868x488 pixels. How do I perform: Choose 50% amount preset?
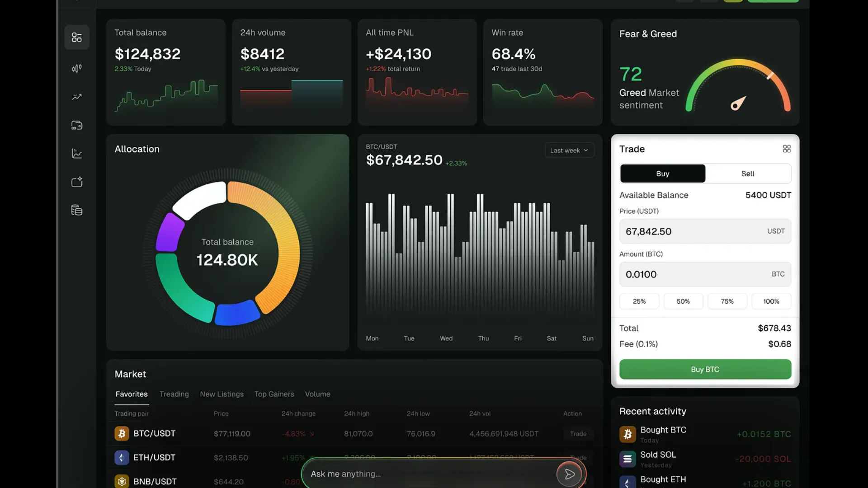coord(683,301)
